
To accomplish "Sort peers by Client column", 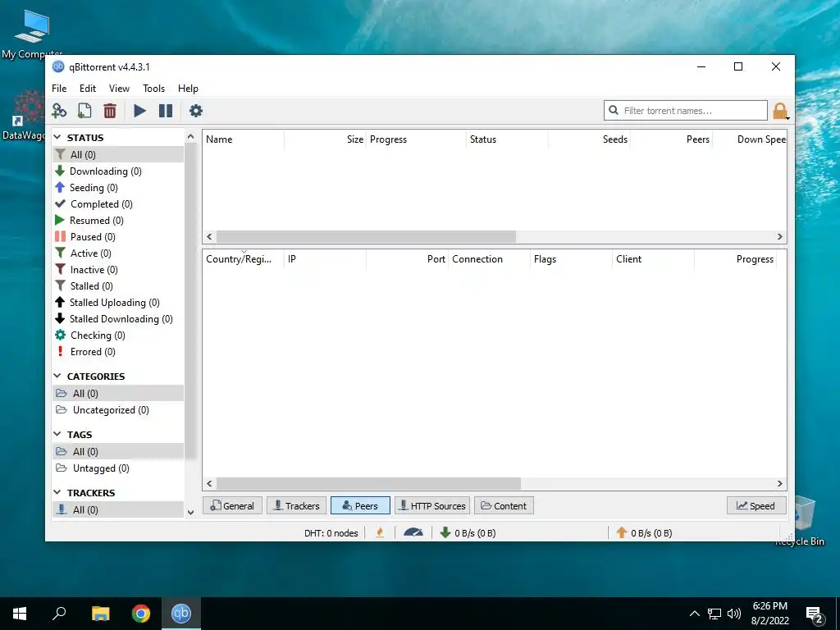I will click(x=654, y=259).
